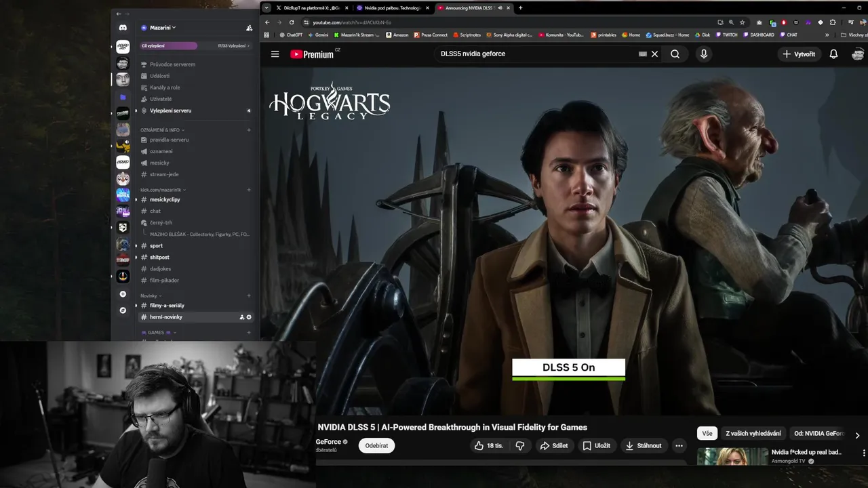Open YouTube account avatar menu

858,54
